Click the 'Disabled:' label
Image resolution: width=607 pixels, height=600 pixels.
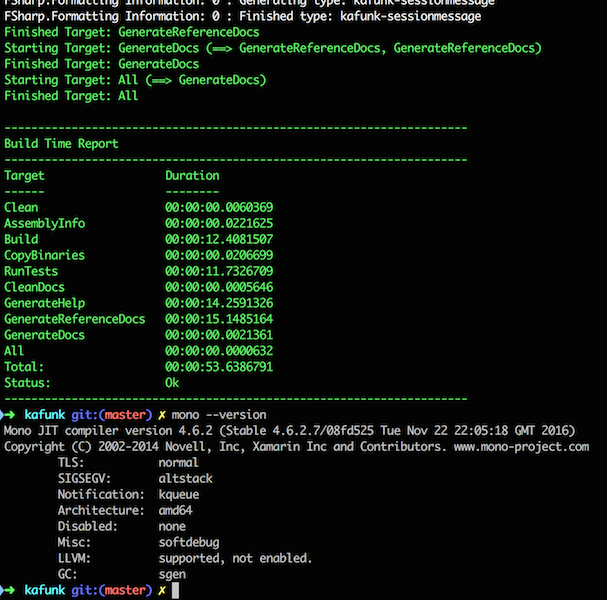point(88,526)
